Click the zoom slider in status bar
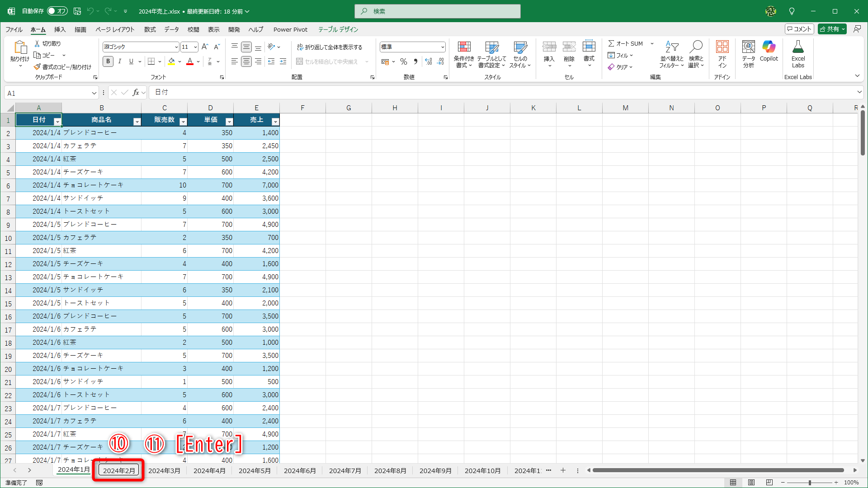This screenshot has width=868, height=488. pyautogui.click(x=809, y=483)
